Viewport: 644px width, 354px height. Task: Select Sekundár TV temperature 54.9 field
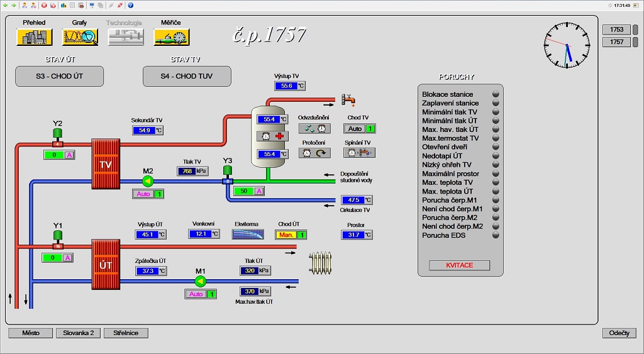(x=148, y=130)
